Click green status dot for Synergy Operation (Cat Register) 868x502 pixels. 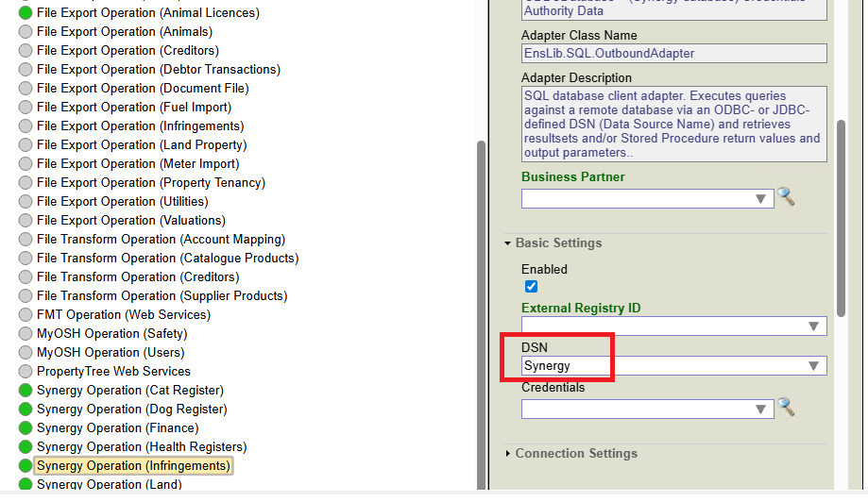tap(26, 391)
